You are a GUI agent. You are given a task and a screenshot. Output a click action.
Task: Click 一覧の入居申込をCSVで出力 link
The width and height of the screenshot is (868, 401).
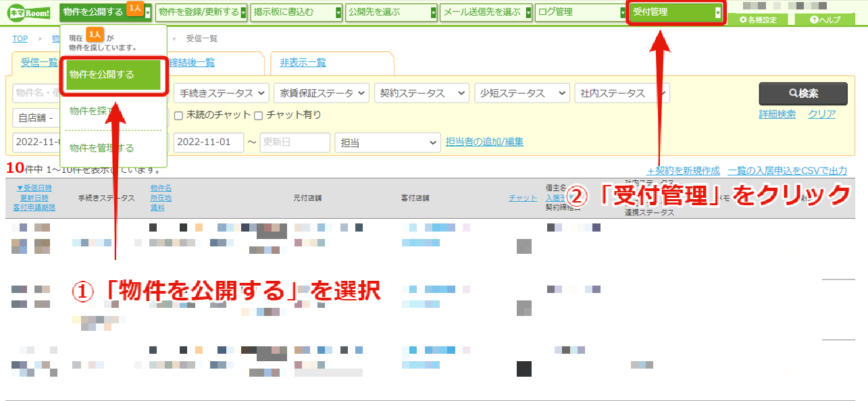point(787,171)
